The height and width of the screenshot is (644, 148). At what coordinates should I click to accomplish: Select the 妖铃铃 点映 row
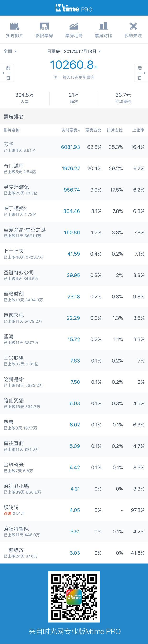point(74,510)
